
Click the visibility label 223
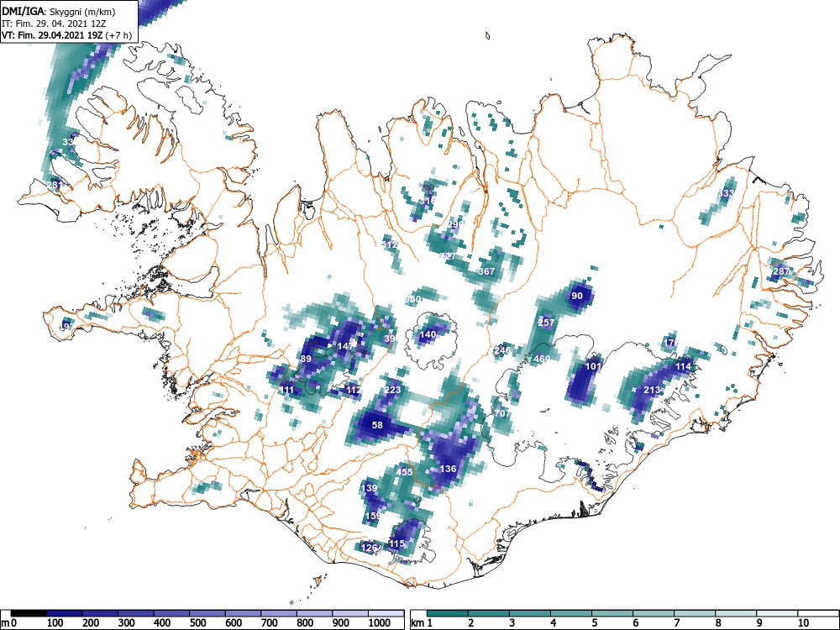392,390
